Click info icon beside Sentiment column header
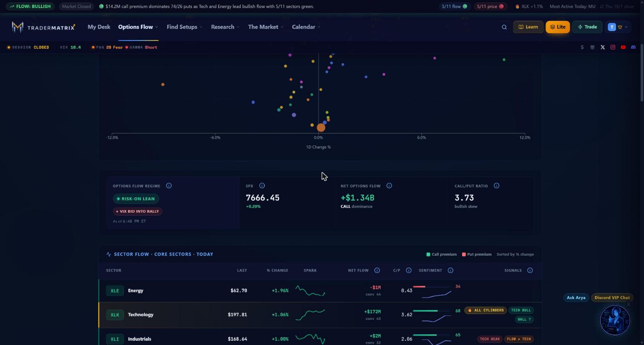The image size is (644, 345). click(450, 270)
